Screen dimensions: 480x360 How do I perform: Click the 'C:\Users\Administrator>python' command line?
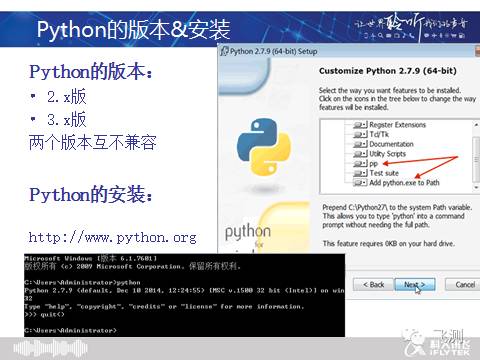pyautogui.click(x=82, y=282)
